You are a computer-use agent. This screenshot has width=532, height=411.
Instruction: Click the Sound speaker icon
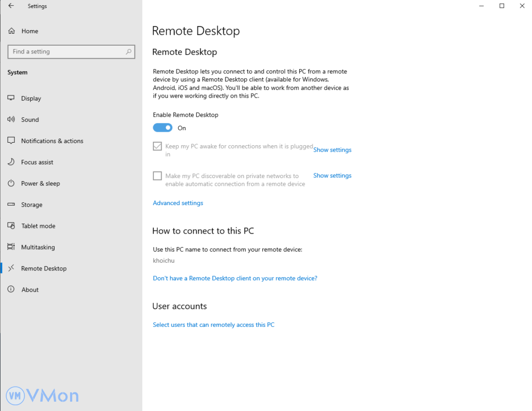(11, 119)
